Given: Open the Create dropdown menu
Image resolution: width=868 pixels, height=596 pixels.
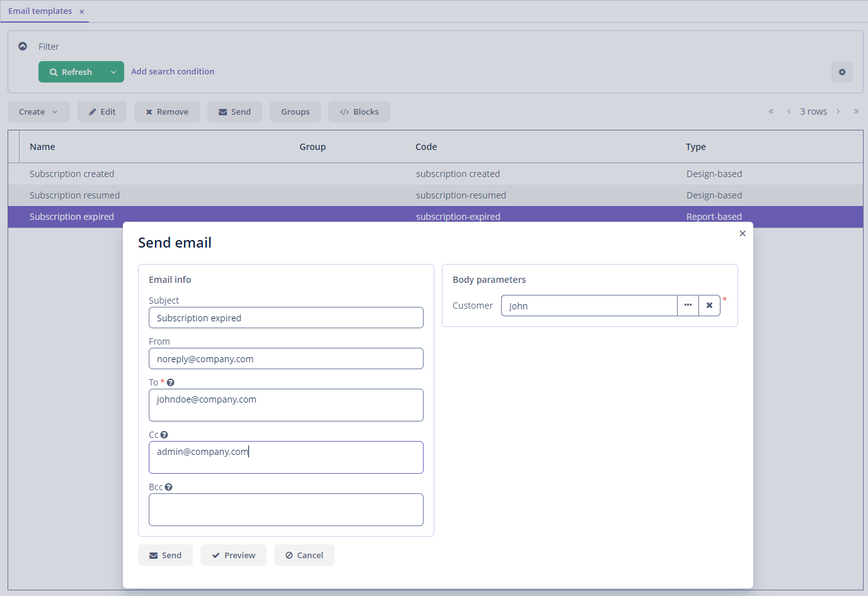Looking at the screenshot, I should pyautogui.click(x=38, y=112).
